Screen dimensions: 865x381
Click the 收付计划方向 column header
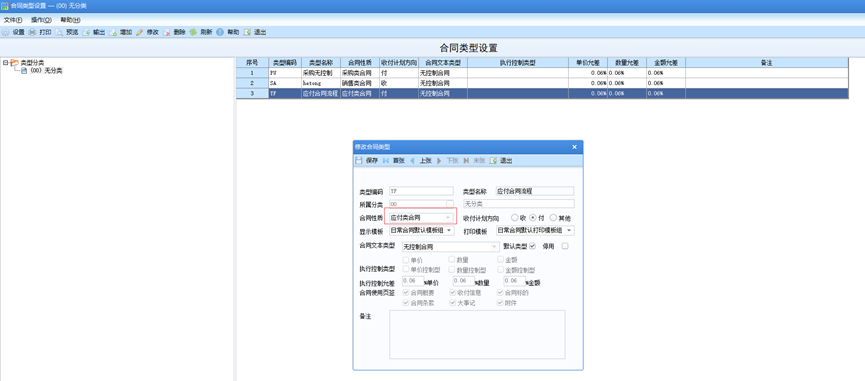(399, 63)
